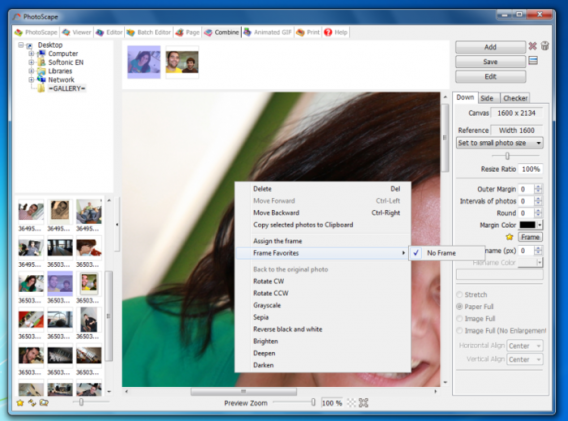Choose Grayscale from the context menu
This screenshot has height=421, width=568.
(x=267, y=305)
